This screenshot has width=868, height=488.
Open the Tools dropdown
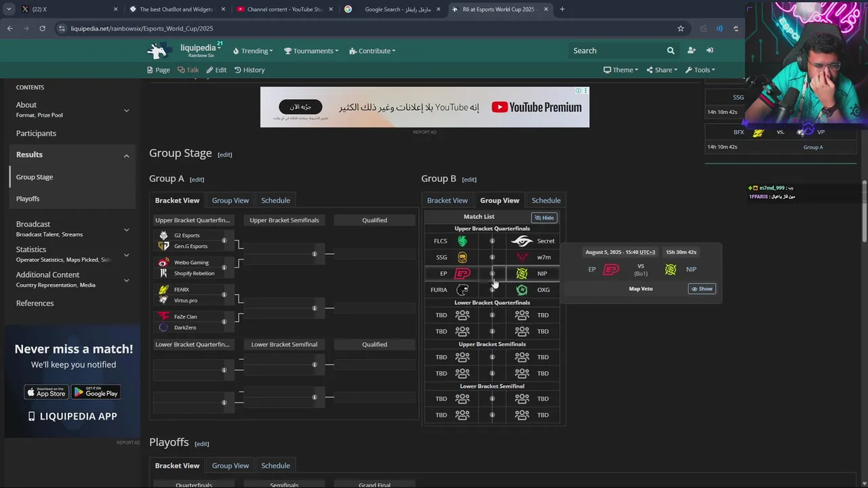(700, 70)
